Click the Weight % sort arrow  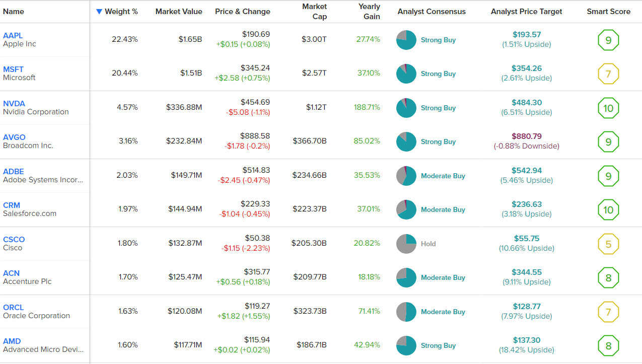pos(99,12)
